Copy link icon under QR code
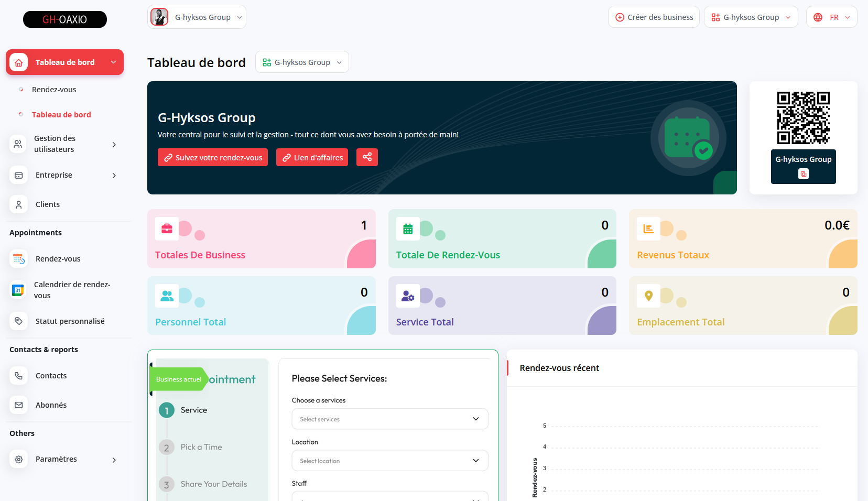The width and height of the screenshot is (868, 501). click(803, 174)
